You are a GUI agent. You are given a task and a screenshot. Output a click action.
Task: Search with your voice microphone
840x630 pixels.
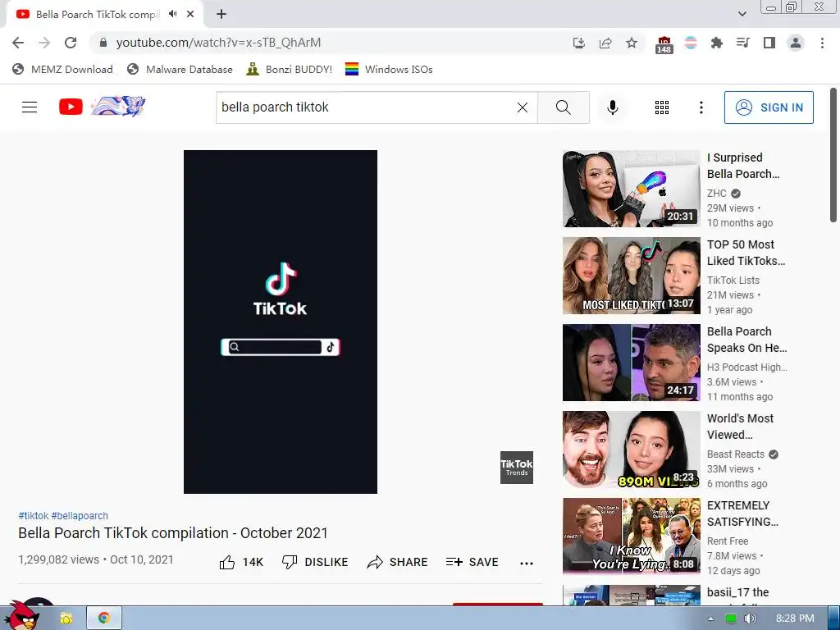click(612, 107)
